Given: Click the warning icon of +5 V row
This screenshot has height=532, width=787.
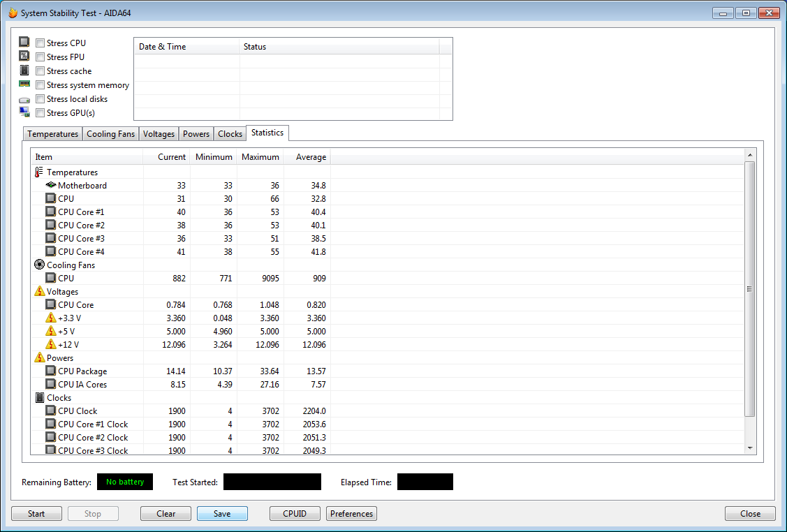Looking at the screenshot, I should click(x=51, y=331).
